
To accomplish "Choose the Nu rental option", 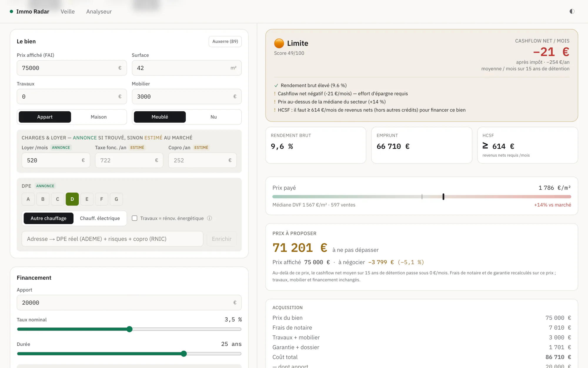I will (x=213, y=117).
